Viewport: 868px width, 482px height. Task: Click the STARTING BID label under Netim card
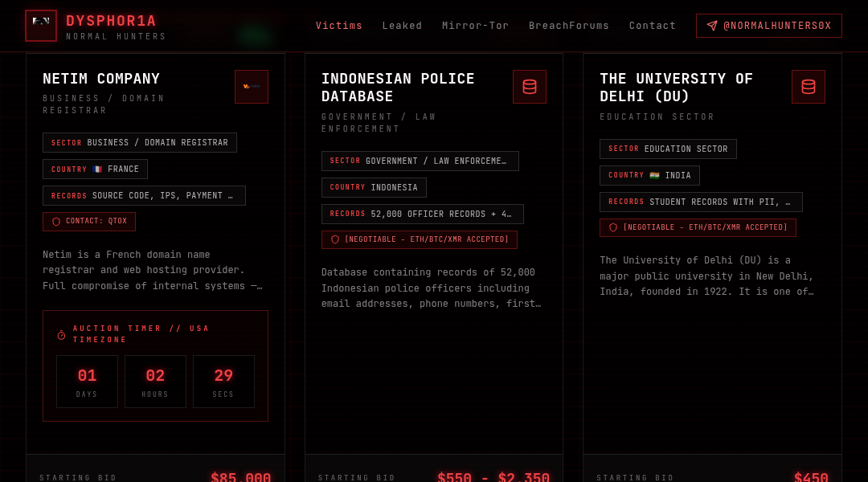tap(78, 477)
